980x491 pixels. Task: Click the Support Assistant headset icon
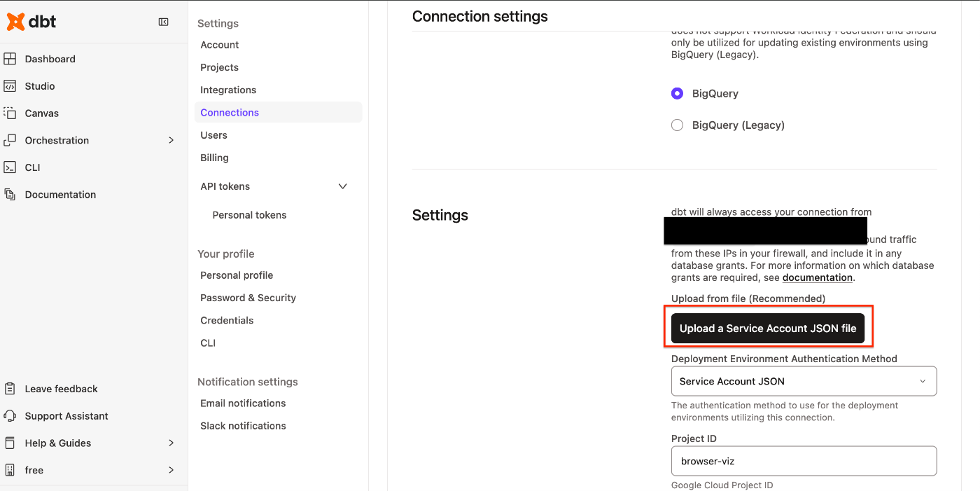[10, 416]
